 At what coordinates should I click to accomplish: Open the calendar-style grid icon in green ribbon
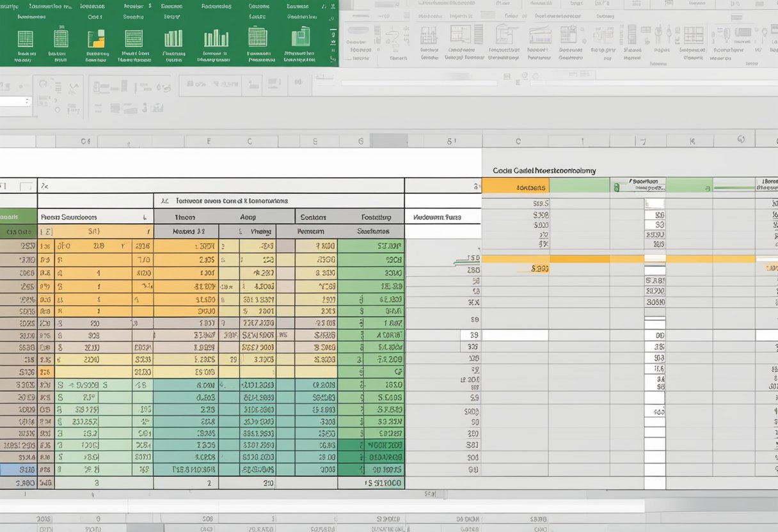coord(257,36)
